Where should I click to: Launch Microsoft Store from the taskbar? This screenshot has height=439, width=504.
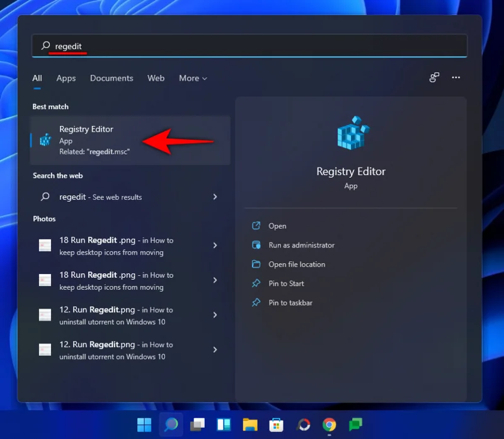276,425
